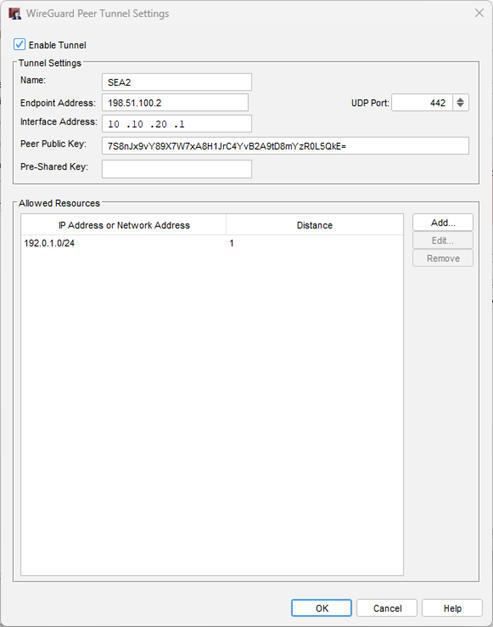Click the Edit... button
This screenshot has width=493, height=627.
(443, 241)
